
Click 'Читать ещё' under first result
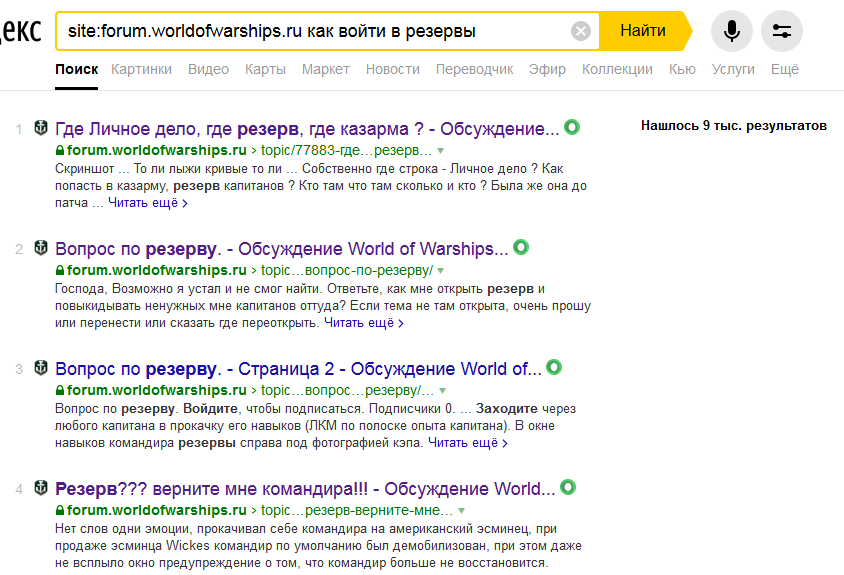point(147,203)
